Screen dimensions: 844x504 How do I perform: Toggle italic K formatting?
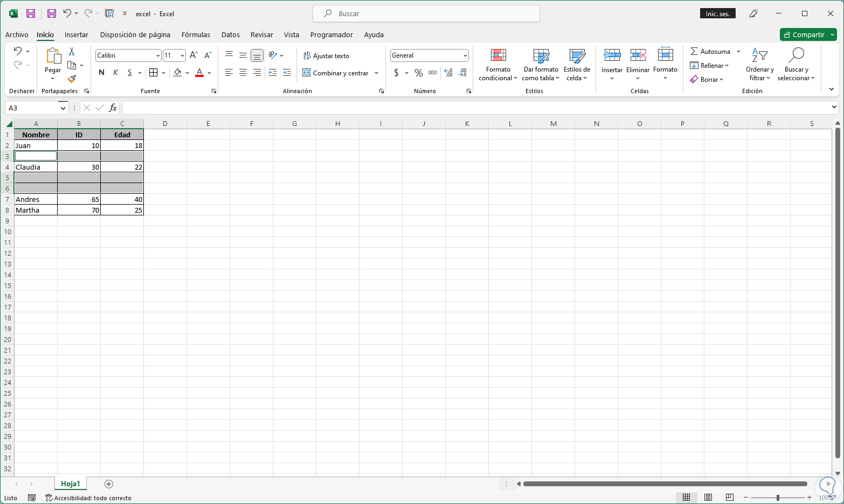tap(115, 73)
